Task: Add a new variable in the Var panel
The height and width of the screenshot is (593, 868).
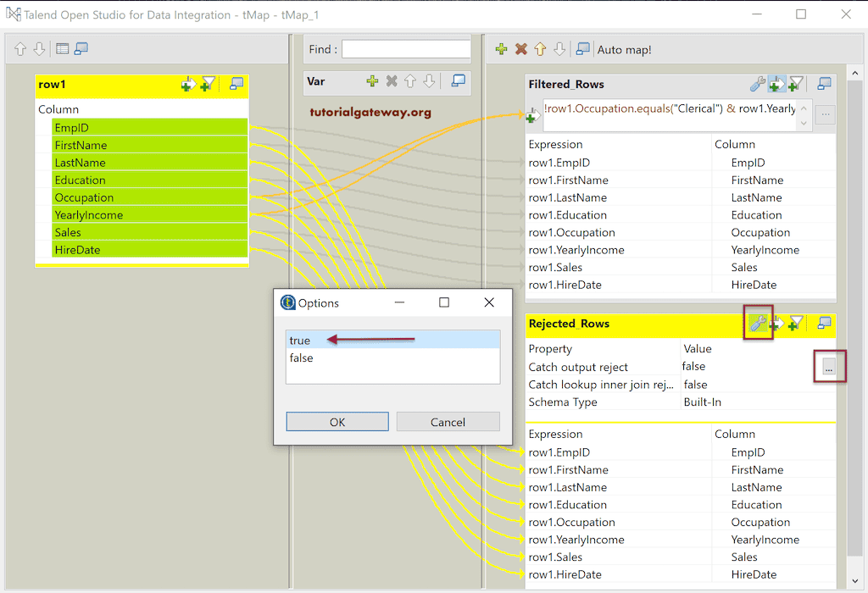Action: pyautogui.click(x=373, y=80)
